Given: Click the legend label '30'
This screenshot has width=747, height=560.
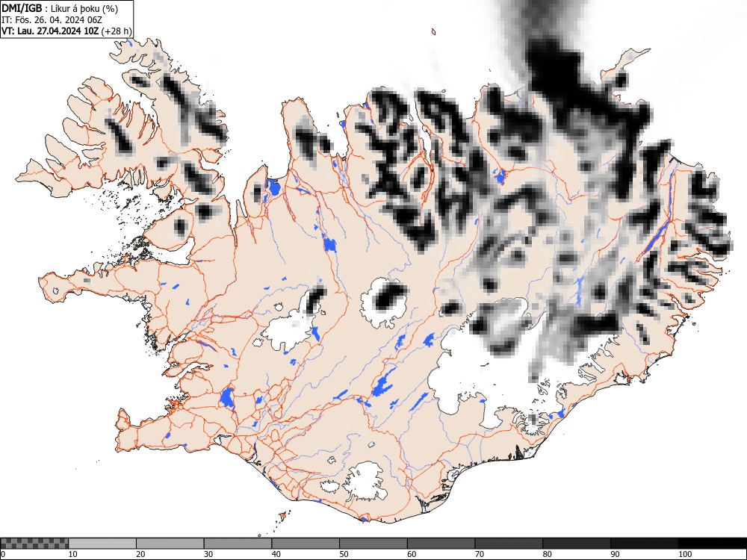Looking at the screenshot, I should tap(208, 554).
